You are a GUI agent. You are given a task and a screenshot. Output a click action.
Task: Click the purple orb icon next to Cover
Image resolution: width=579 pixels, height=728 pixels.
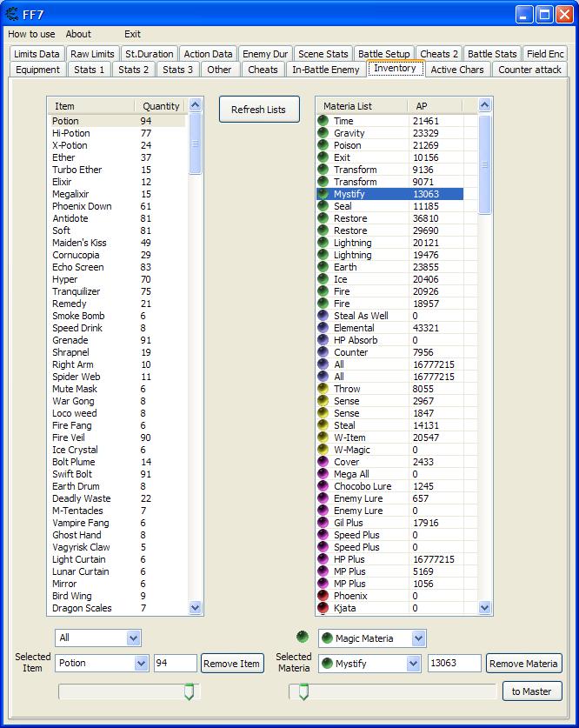[x=323, y=462]
